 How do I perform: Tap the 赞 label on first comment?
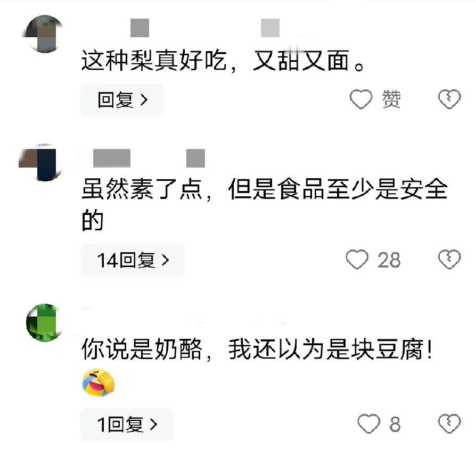(x=391, y=99)
